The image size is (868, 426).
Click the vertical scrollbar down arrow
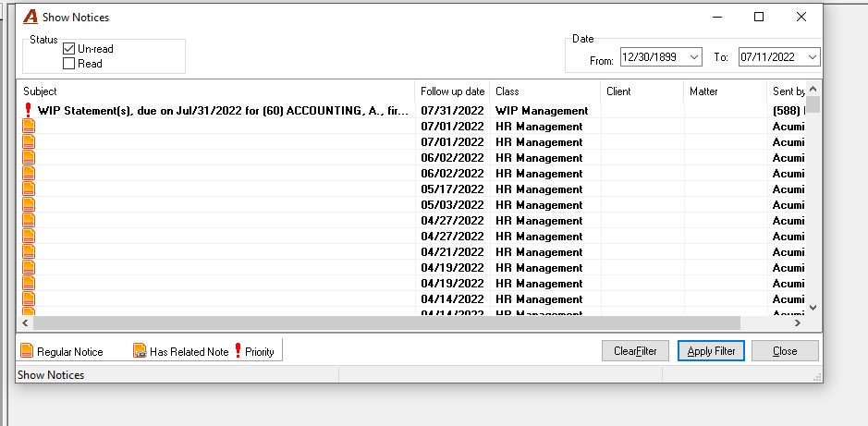click(x=813, y=308)
